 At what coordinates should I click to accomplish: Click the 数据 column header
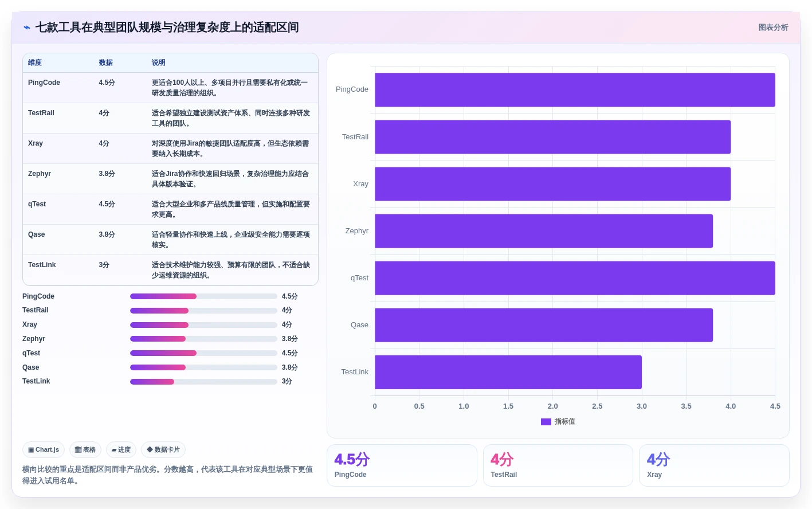105,63
